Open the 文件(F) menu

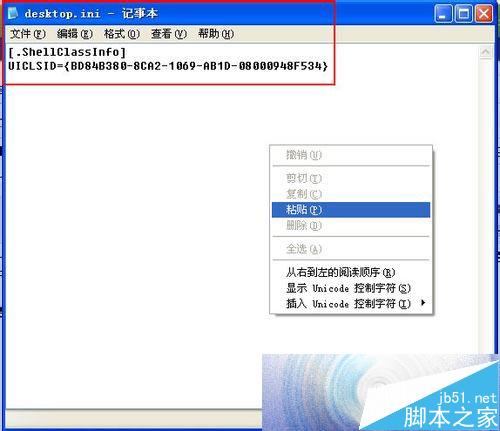pos(28,34)
